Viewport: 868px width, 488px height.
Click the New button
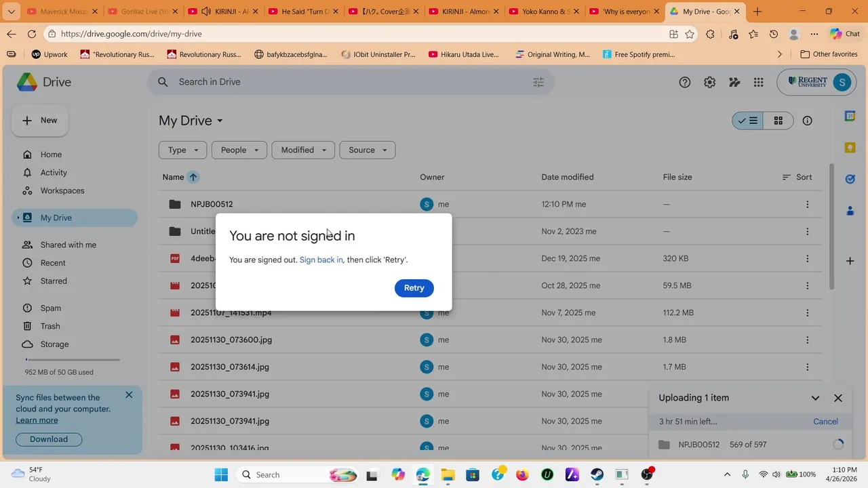click(40, 121)
